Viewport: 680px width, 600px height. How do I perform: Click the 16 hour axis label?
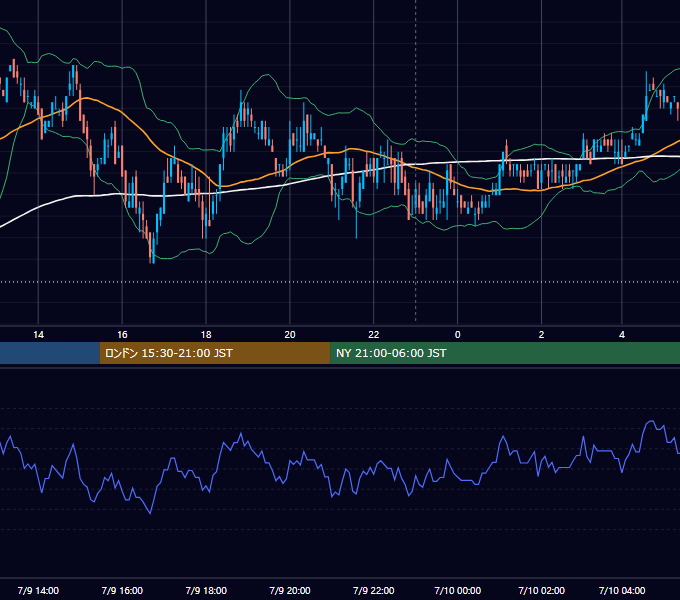[x=122, y=335]
